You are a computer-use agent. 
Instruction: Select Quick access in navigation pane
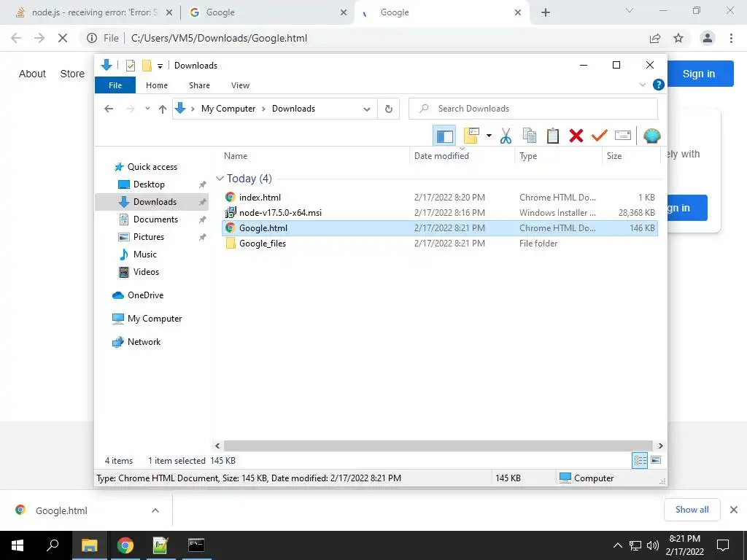[x=152, y=167]
